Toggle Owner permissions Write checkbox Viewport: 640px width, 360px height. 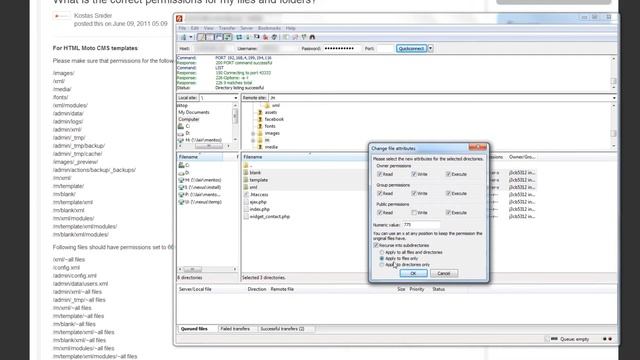click(x=414, y=174)
